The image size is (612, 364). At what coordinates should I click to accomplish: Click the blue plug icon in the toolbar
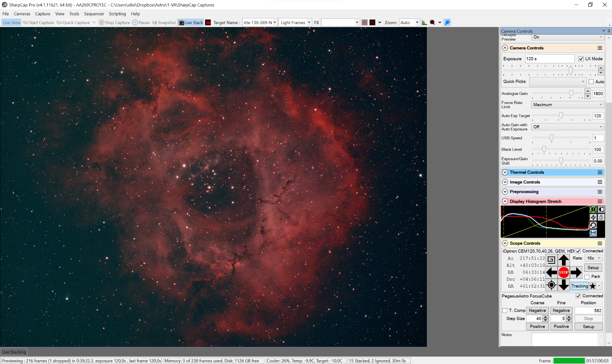pos(447,23)
